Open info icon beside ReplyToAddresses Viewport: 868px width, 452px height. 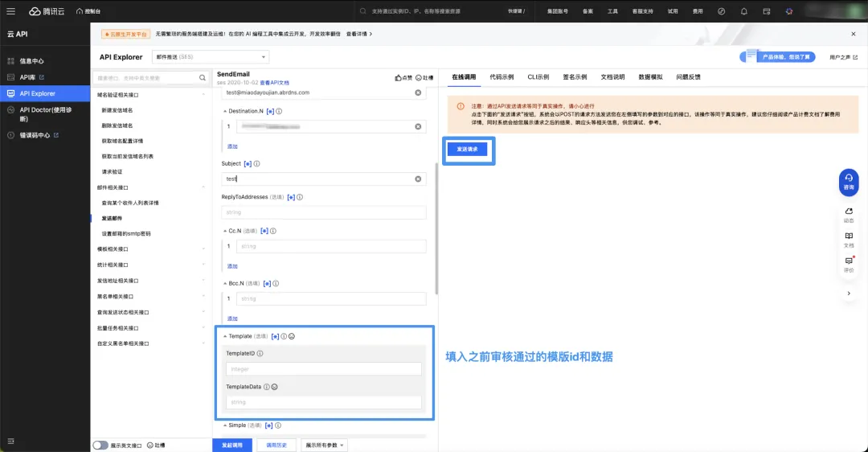coord(300,197)
